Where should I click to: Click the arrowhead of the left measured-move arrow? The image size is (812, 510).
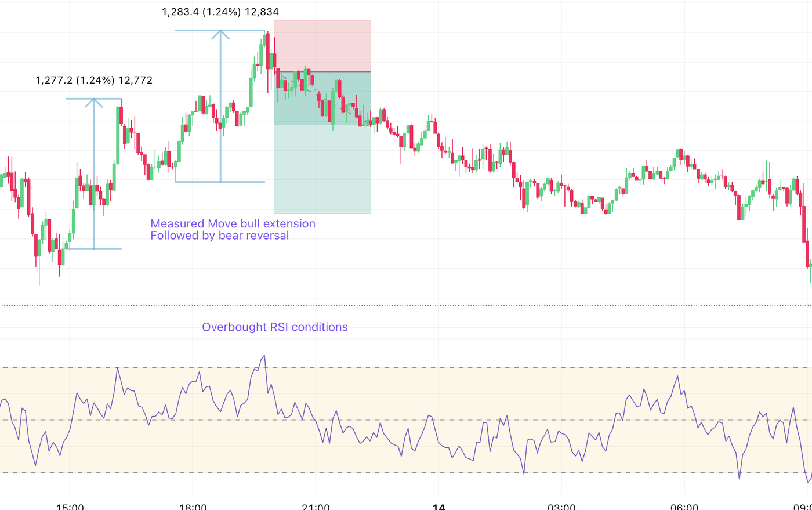coord(93,102)
